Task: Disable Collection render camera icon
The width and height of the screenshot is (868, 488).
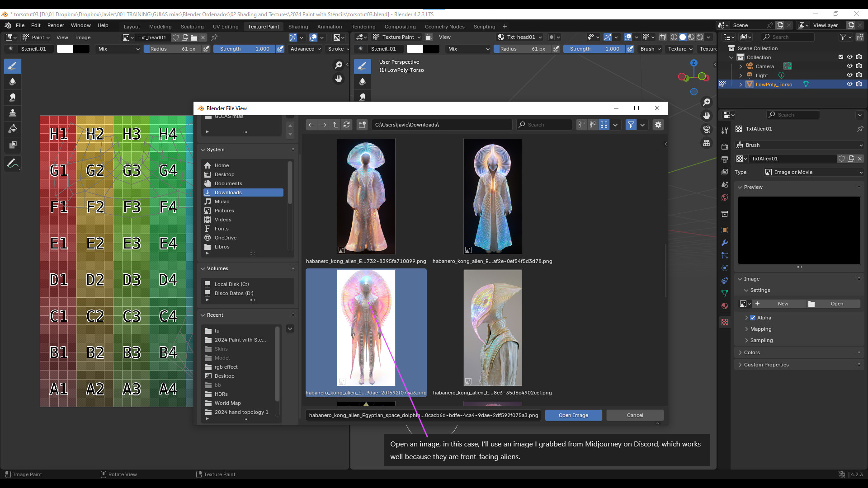Action: 859,57
